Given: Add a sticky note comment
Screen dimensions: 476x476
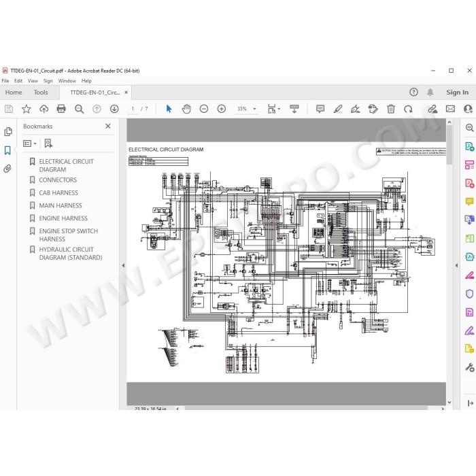Looking at the screenshot, I should [x=320, y=109].
